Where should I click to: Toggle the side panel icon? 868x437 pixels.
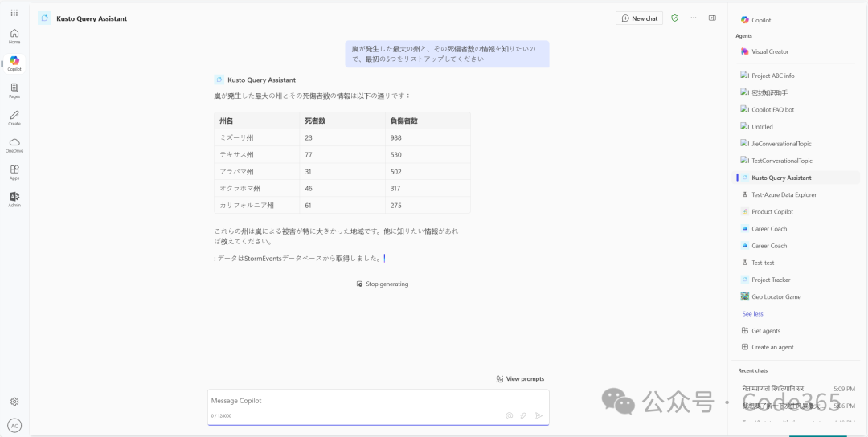coord(712,18)
